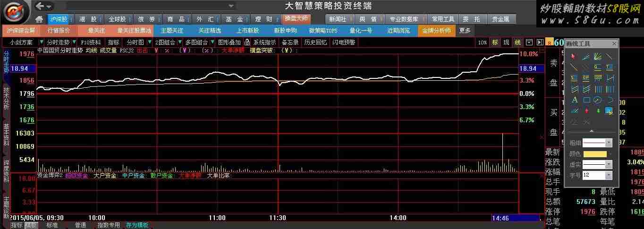Pick the yellow 颜色 color swatch
The height and width of the screenshot is (229, 644).
pyautogui.click(x=594, y=153)
